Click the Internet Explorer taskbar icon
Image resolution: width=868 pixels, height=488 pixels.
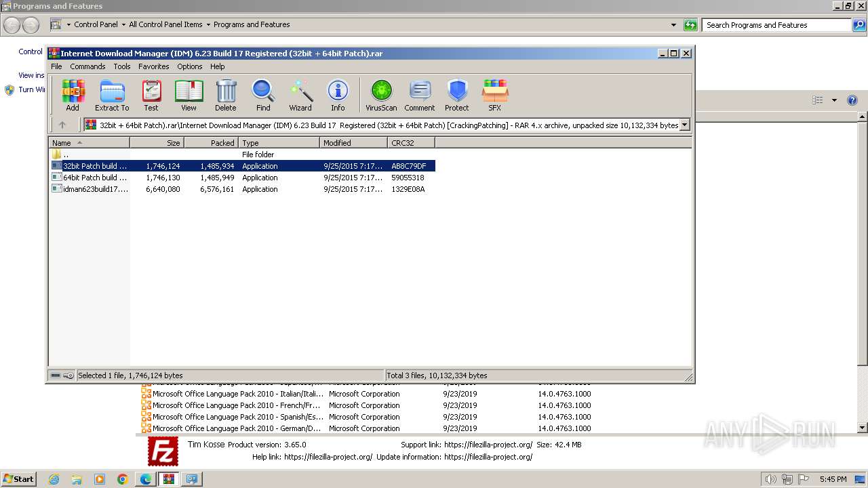point(54,479)
